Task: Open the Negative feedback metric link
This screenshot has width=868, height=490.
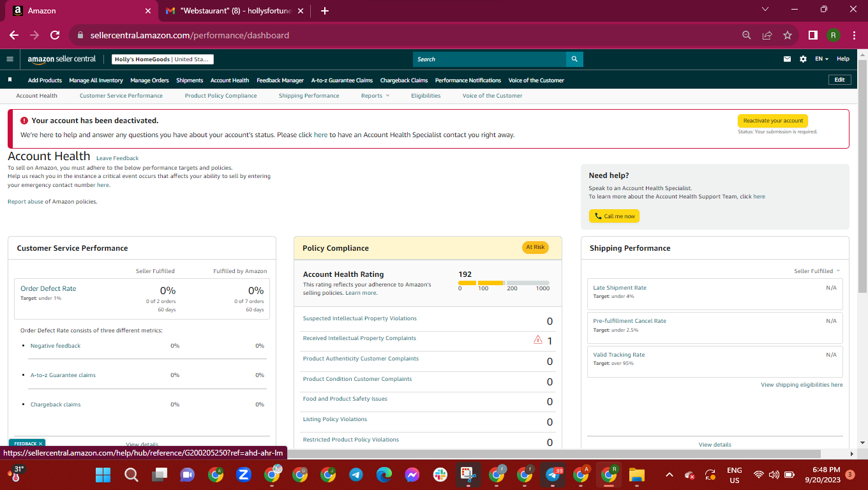Action: click(56, 346)
